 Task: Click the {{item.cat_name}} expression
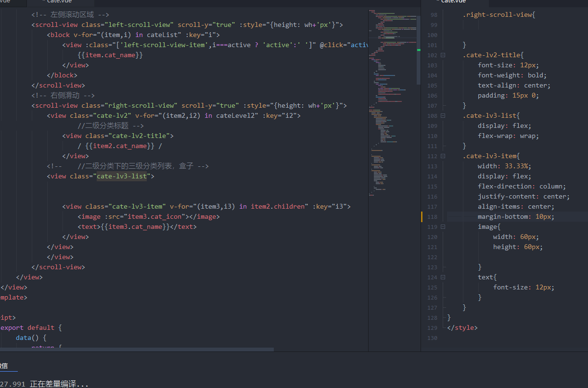point(110,55)
